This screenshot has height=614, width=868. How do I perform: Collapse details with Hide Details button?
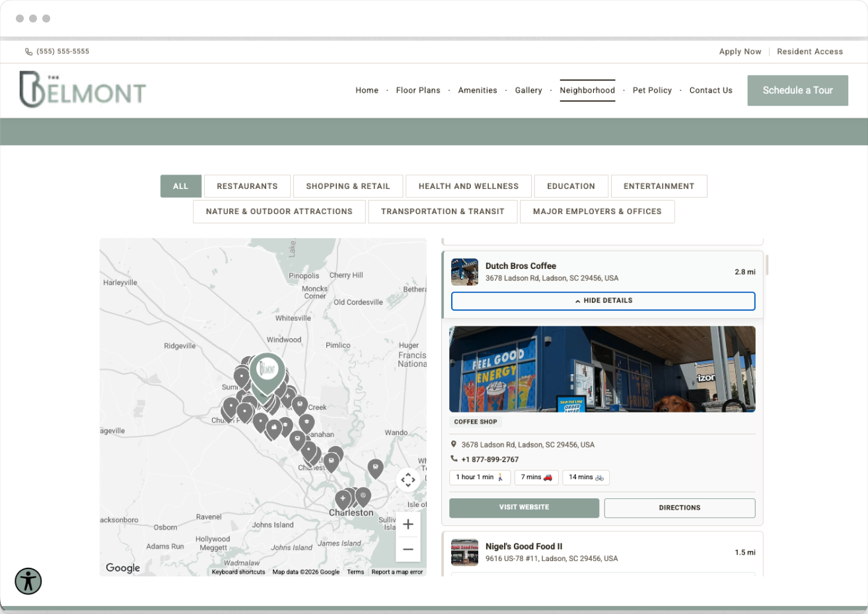tap(603, 301)
